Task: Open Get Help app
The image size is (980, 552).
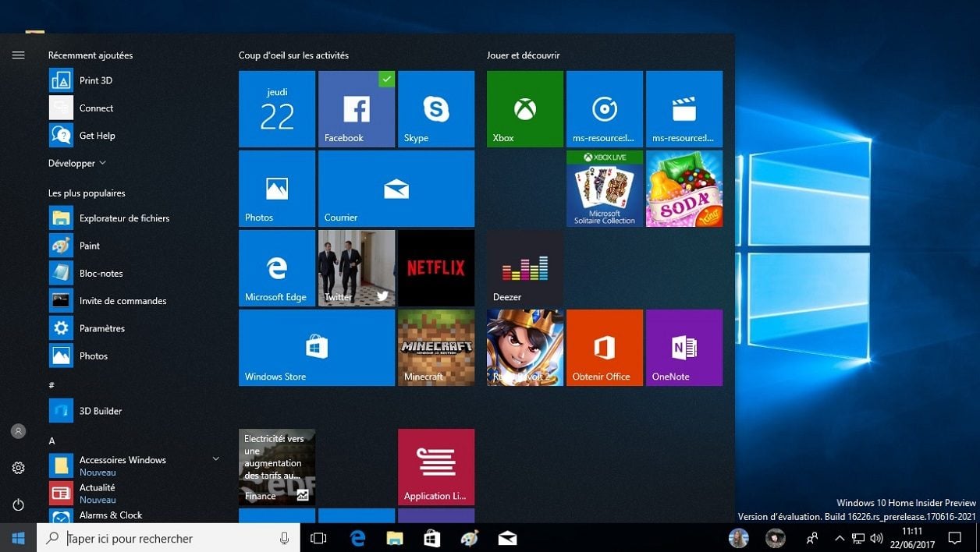Action: pyautogui.click(x=133, y=136)
